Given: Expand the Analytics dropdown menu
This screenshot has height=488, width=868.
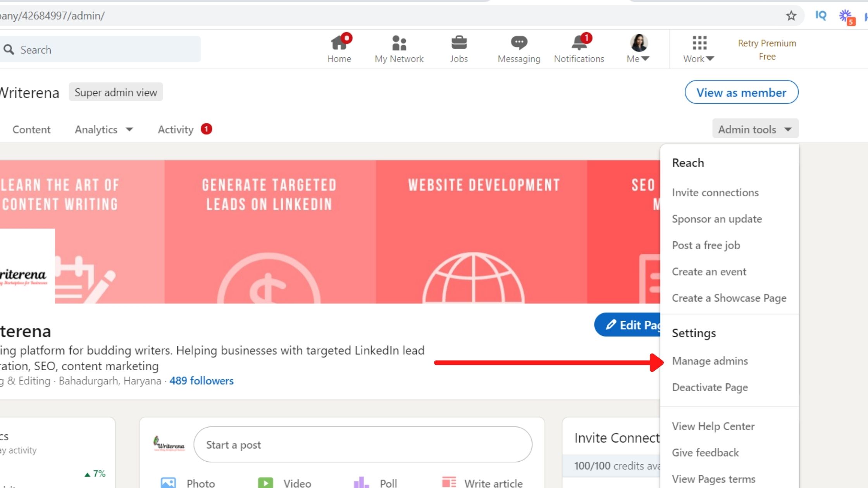Looking at the screenshot, I should click(x=104, y=129).
